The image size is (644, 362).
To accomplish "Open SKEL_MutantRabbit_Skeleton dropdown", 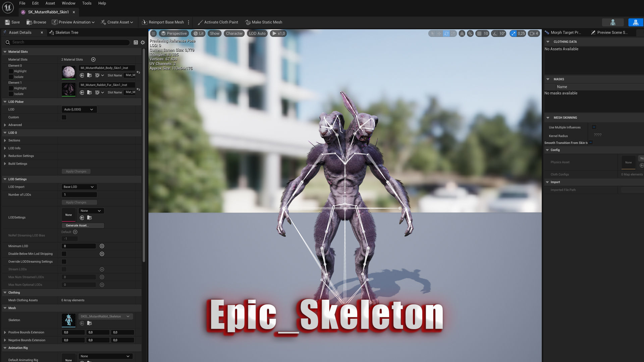I will 105,316.
